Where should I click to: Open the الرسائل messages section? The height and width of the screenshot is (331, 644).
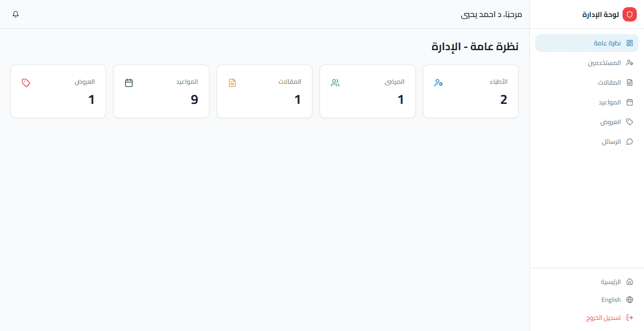(587, 142)
